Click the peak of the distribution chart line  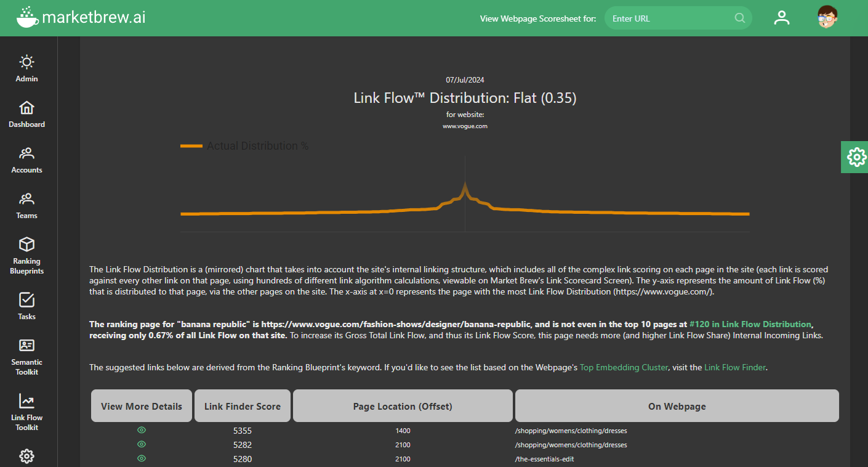[x=465, y=183]
